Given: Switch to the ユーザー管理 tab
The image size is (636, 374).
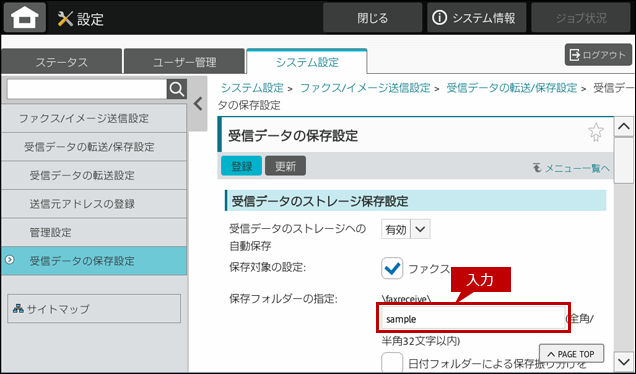Looking at the screenshot, I should point(185,62).
